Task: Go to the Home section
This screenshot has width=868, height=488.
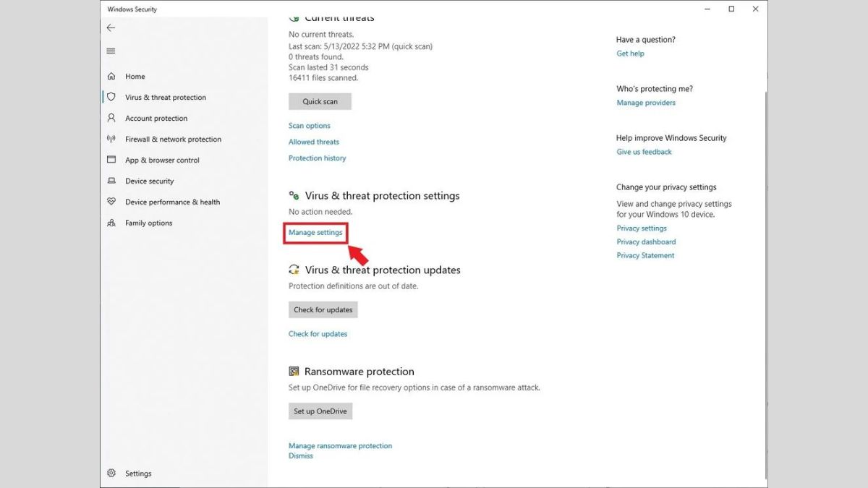Action: (135, 76)
